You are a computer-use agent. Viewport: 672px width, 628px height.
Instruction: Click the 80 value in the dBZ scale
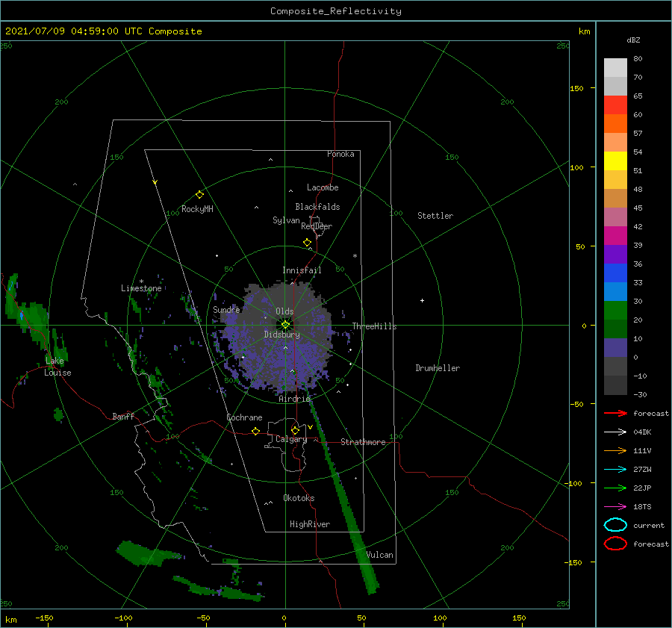(638, 59)
